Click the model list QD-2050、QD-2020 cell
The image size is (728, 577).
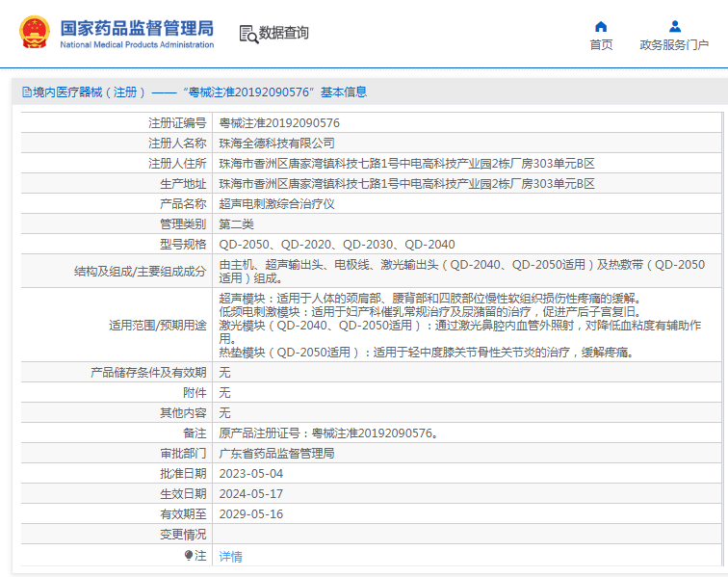[x=337, y=245]
